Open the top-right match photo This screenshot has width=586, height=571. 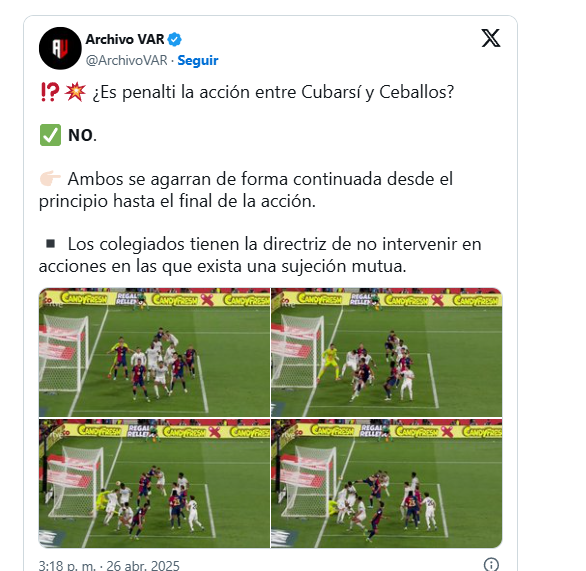point(386,352)
